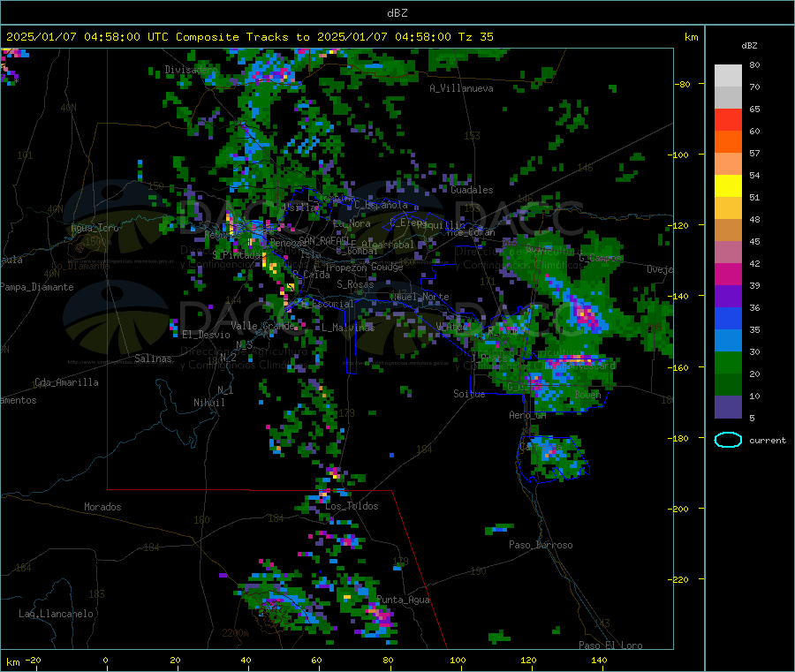Click the Morados label

click(103, 507)
